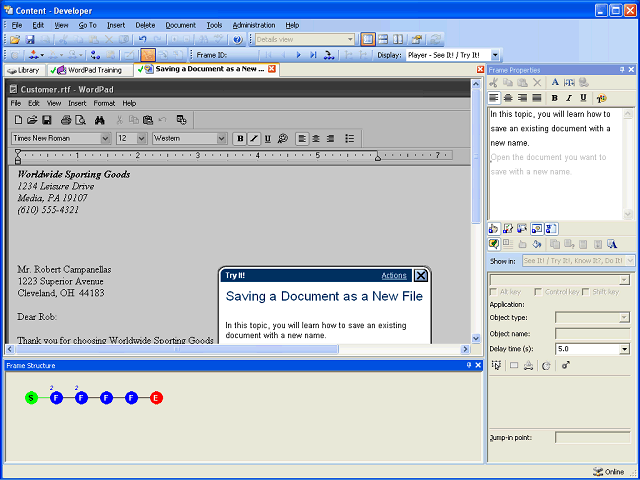Go to the next frame using blue arrow

click(x=298, y=55)
